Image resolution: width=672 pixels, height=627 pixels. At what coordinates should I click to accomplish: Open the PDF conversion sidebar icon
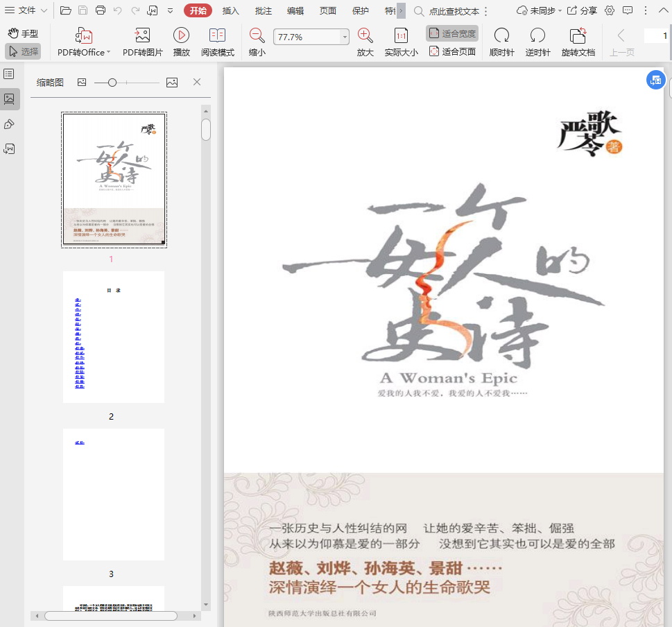9,148
